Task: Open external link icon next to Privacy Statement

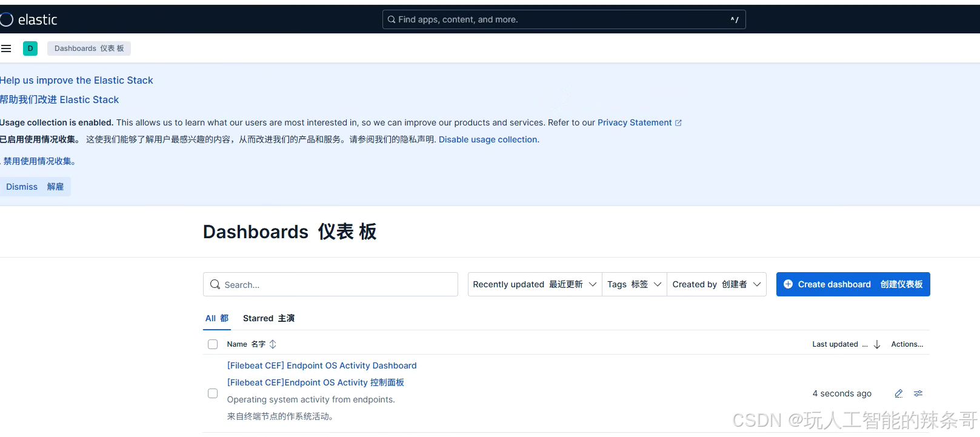Action: click(x=678, y=123)
